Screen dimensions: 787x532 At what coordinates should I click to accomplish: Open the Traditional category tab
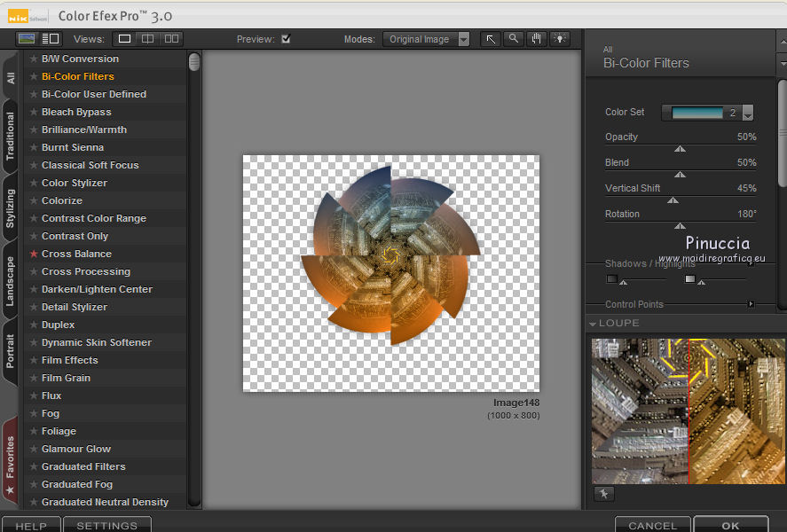pyautogui.click(x=11, y=136)
